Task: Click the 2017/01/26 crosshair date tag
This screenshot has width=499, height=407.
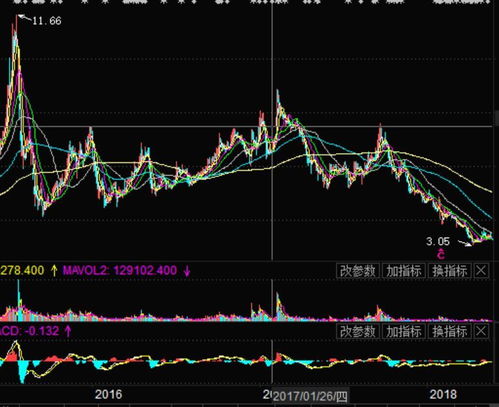Action: click(x=310, y=396)
